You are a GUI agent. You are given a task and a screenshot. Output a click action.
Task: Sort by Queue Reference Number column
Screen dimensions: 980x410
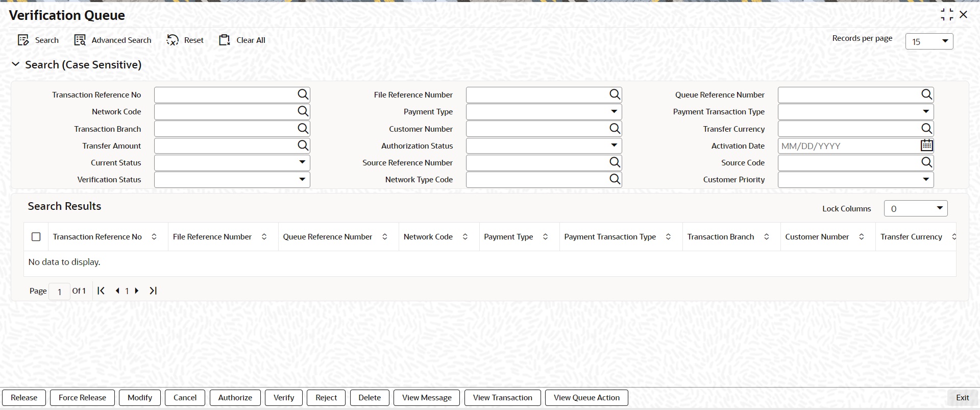pos(385,237)
